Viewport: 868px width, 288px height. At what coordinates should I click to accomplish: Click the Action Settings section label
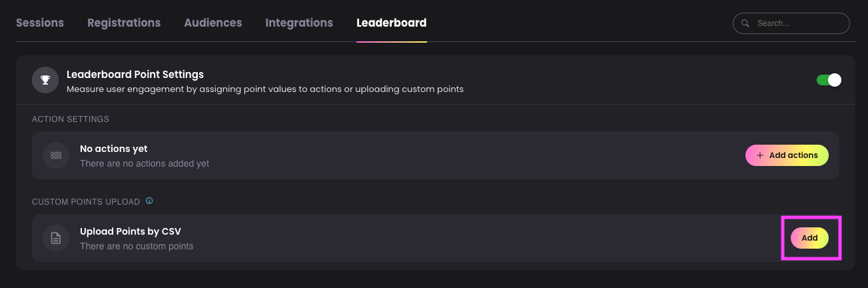pos(71,119)
